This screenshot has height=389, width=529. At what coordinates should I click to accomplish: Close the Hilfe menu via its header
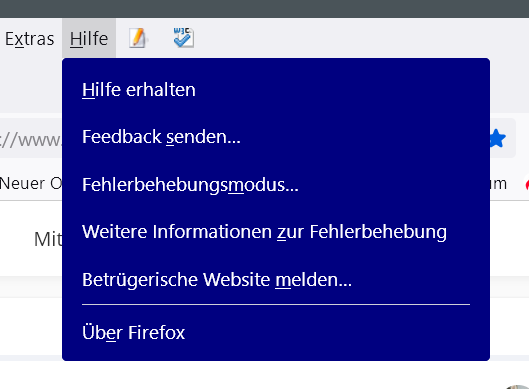(x=89, y=38)
